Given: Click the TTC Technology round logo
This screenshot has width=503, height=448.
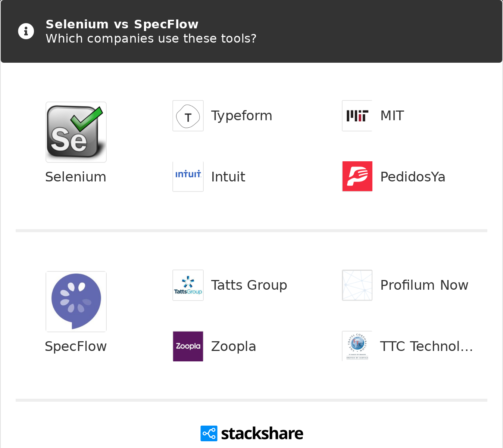Looking at the screenshot, I should point(357,346).
